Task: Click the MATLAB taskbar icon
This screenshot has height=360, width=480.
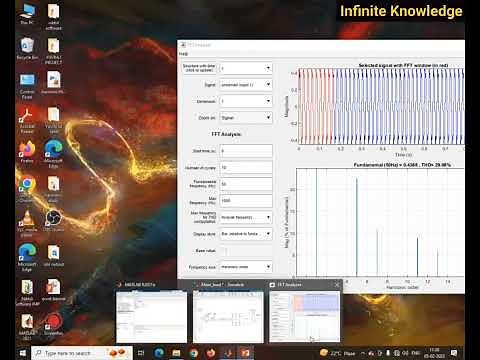Action: click(x=228, y=353)
